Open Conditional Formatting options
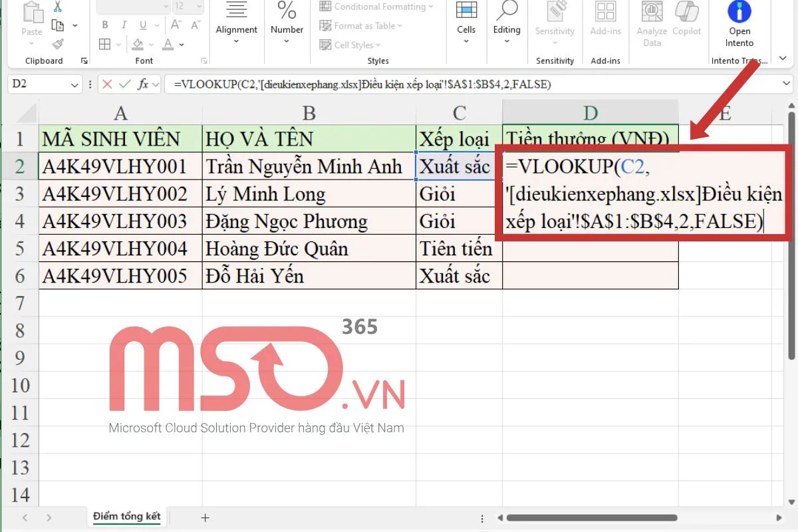798x532 pixels. point(374,7)
